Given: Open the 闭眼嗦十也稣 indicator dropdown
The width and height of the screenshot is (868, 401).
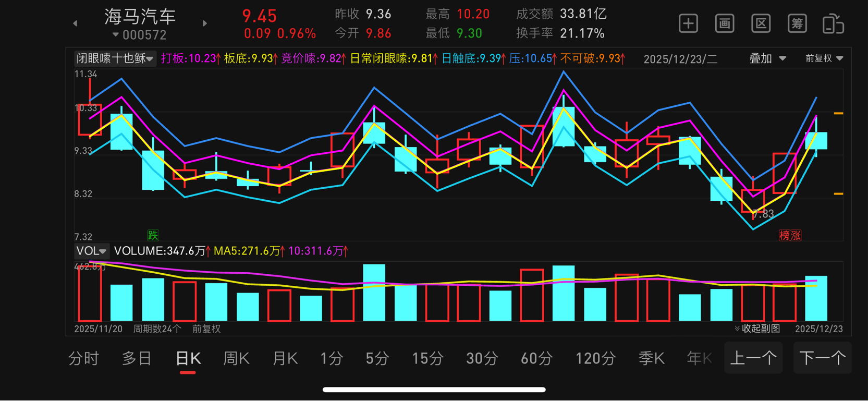Looking at the screenshot, I should (x=115, y=58).
